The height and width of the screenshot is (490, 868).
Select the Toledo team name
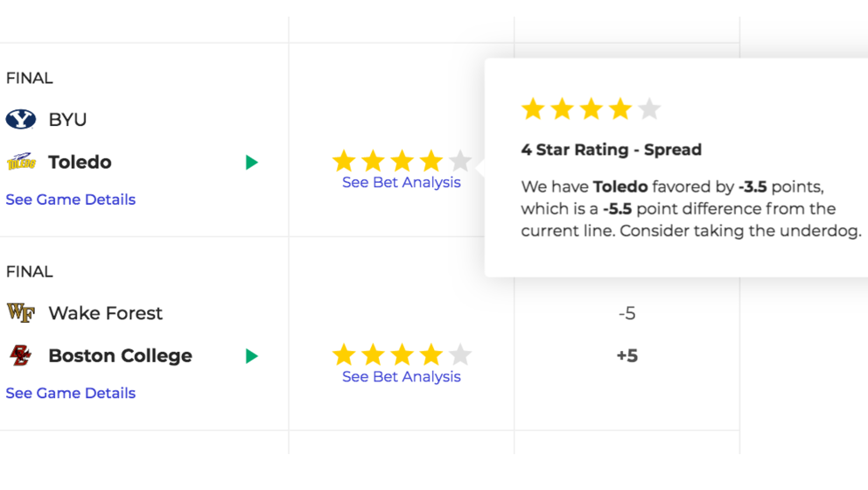pos(80,162)
